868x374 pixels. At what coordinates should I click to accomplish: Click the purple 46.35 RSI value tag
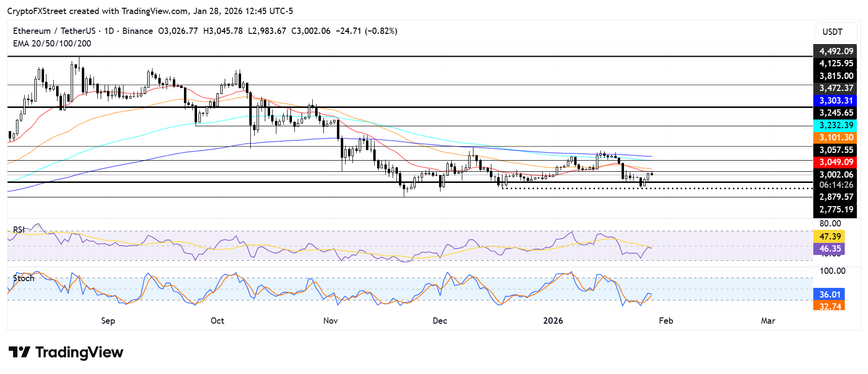point(829,249)
